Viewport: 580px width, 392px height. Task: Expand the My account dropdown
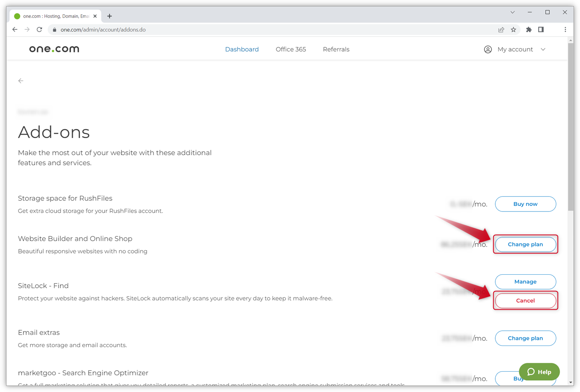(515, 49)
